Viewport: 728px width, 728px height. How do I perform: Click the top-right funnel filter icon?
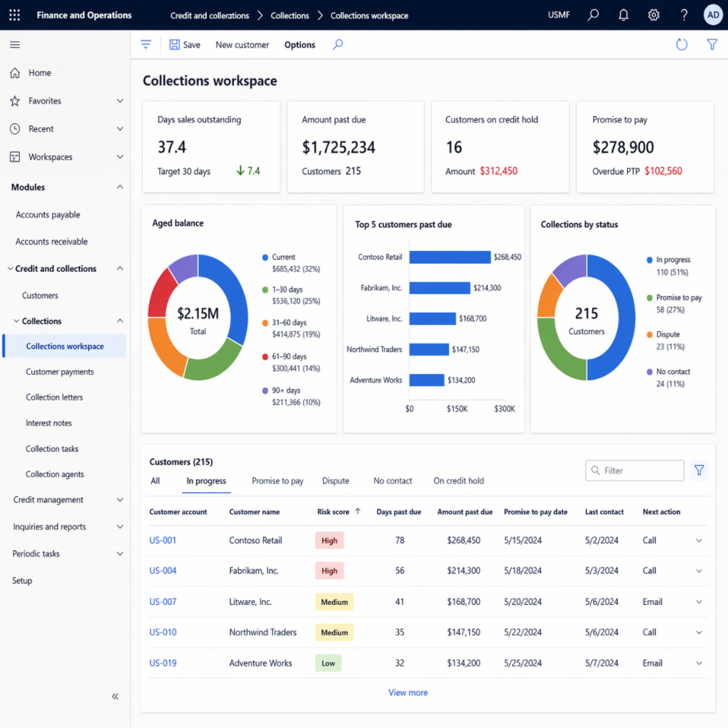click(712, 45)
